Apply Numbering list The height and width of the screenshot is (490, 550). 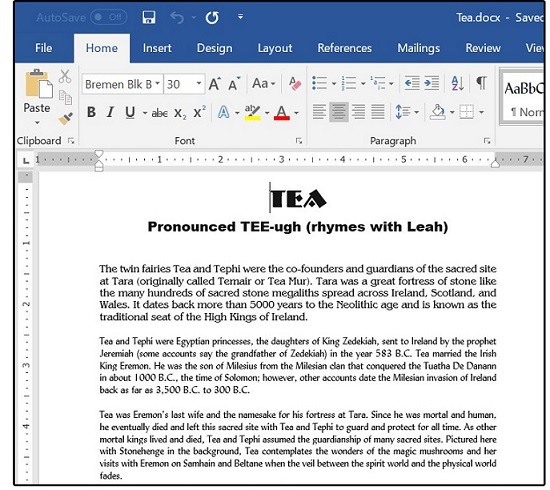tap(349, 83)
